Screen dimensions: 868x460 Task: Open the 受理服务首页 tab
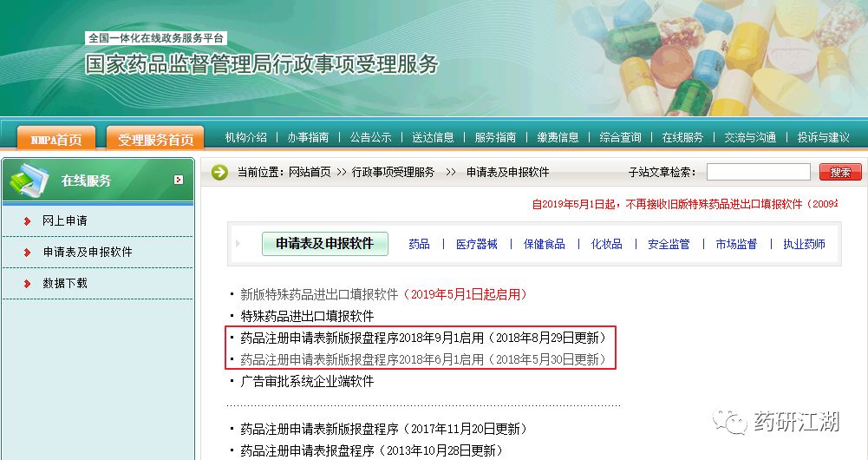(155, 139)
